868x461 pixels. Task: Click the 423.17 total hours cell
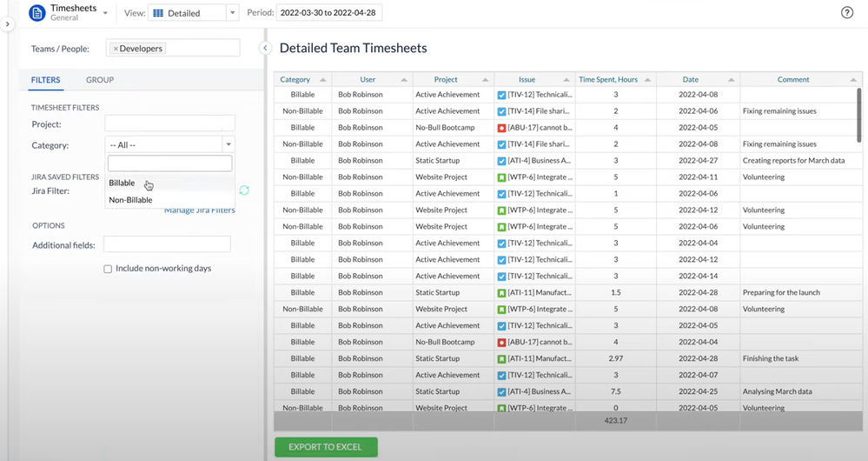click(615, 421)
